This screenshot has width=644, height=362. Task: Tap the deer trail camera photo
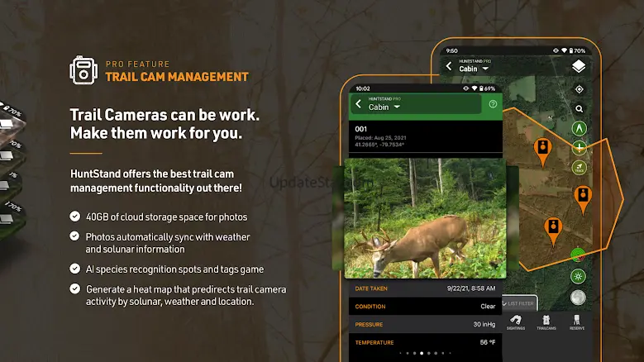coord(425,218)
